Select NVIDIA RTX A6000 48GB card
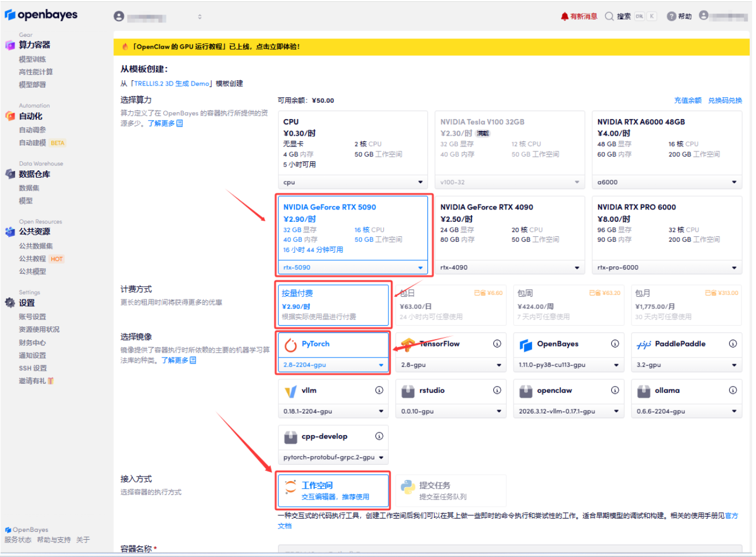Viewport: 756px width, 557px height. [x=667, y=150]
